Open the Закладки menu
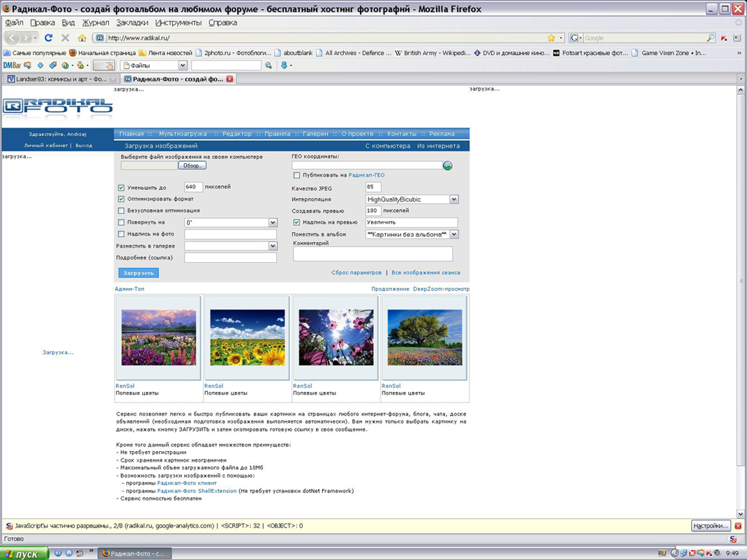Screen dimensions: 747x560 [133, 22]
